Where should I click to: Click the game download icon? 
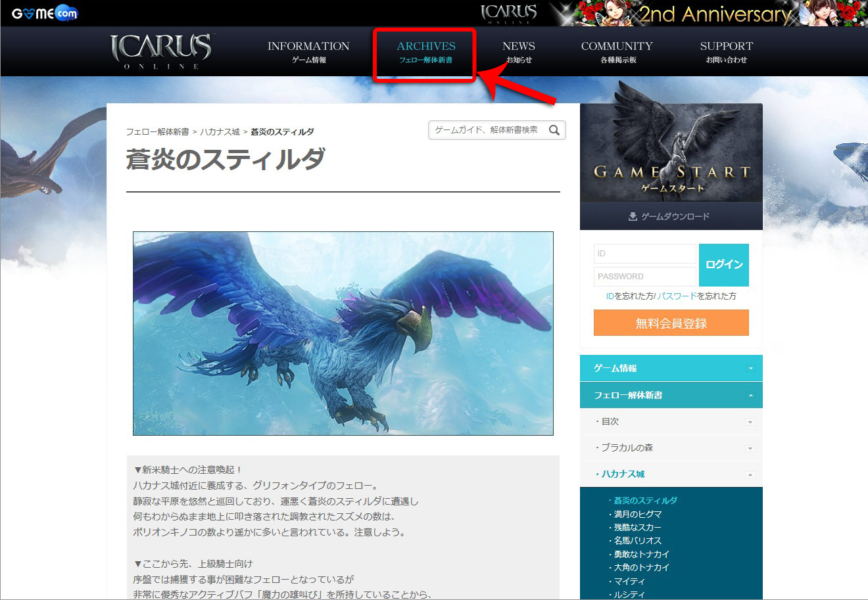633,216
